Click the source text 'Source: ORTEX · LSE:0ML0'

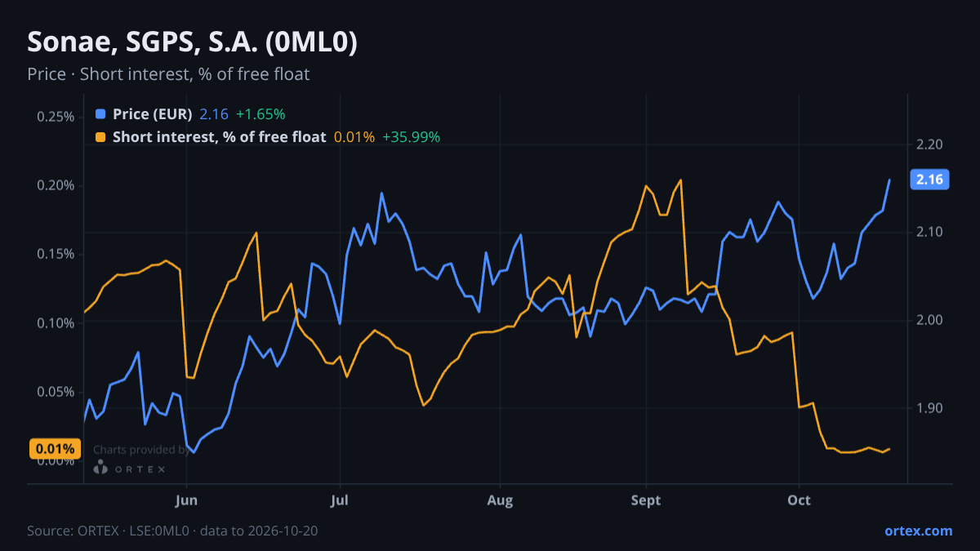click(x=108, y=531)
